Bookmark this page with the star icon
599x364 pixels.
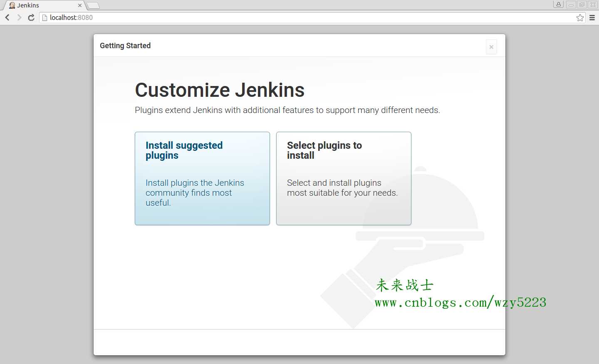click(x=580, y=17)
